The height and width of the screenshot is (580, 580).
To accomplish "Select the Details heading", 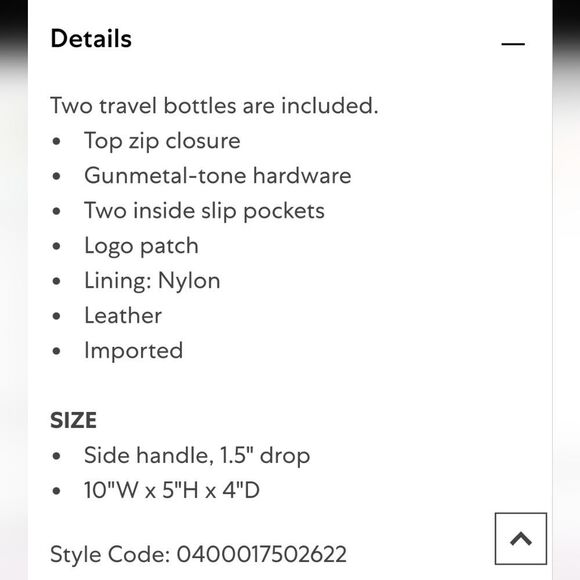I will coord(91,38).
